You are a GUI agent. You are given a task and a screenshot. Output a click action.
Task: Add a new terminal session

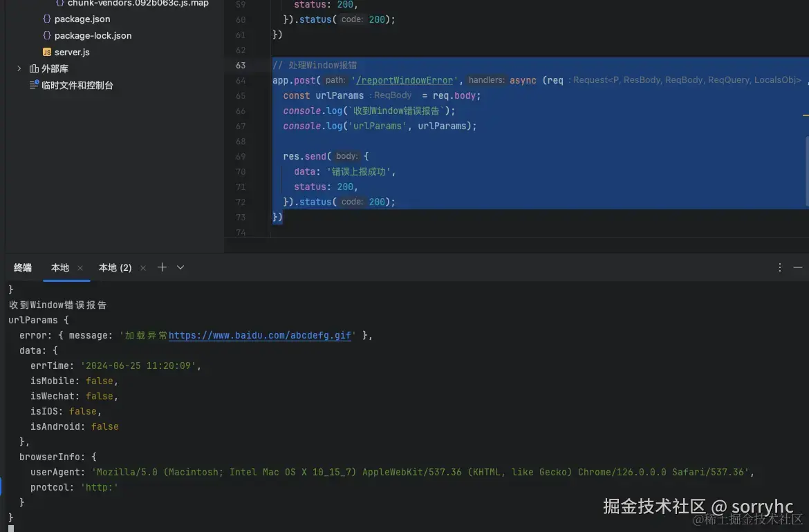[162, 267]
